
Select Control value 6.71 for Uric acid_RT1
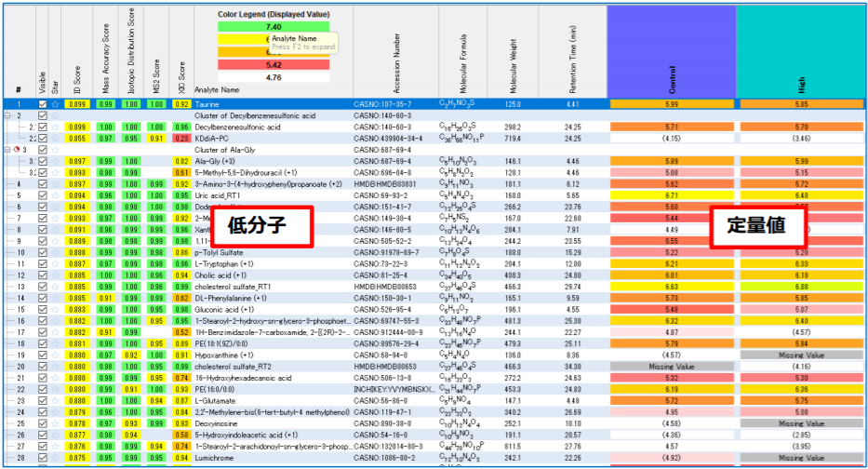tap(672, 195)
